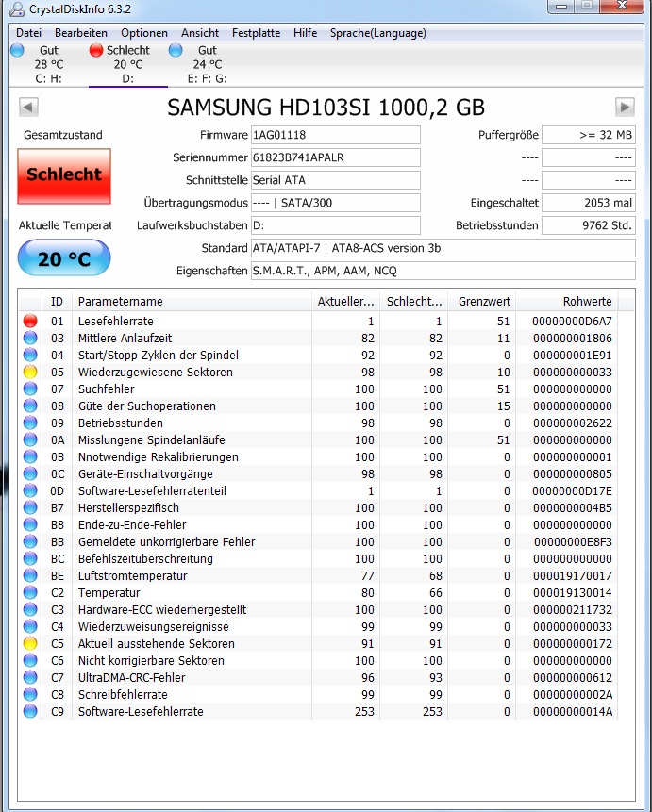Go to previous disk with left arrow
This screenshot has height=812, width=652.
tap(28, 108)
